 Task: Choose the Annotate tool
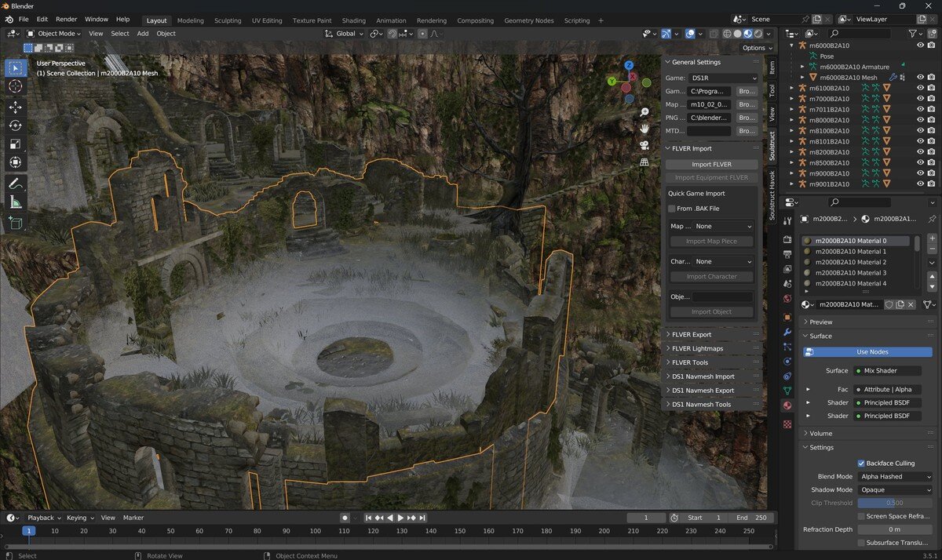click(15, 184)
